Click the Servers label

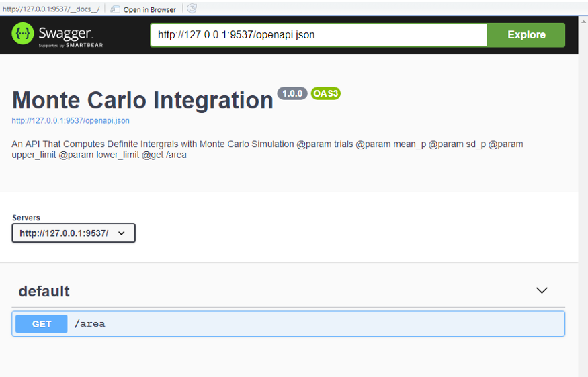tap(26, 218)
